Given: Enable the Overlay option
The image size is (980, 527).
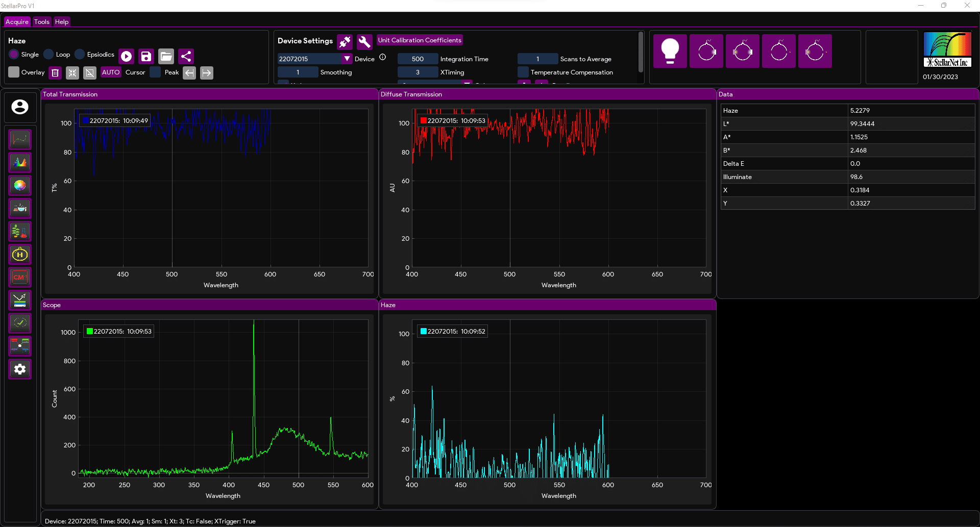Looking at the screenshot, I should (14, 72).
